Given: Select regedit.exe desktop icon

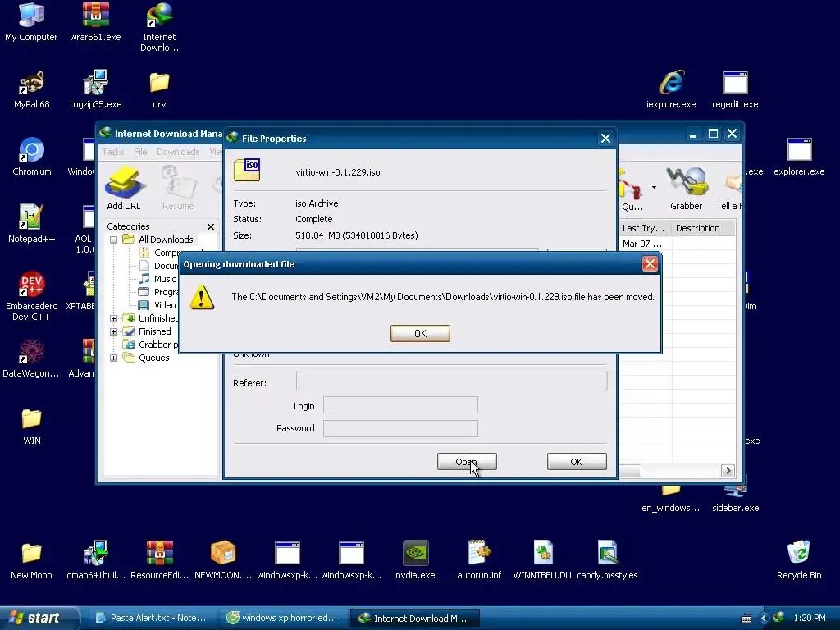Looking at the screenshot, I should coord(734,89).
